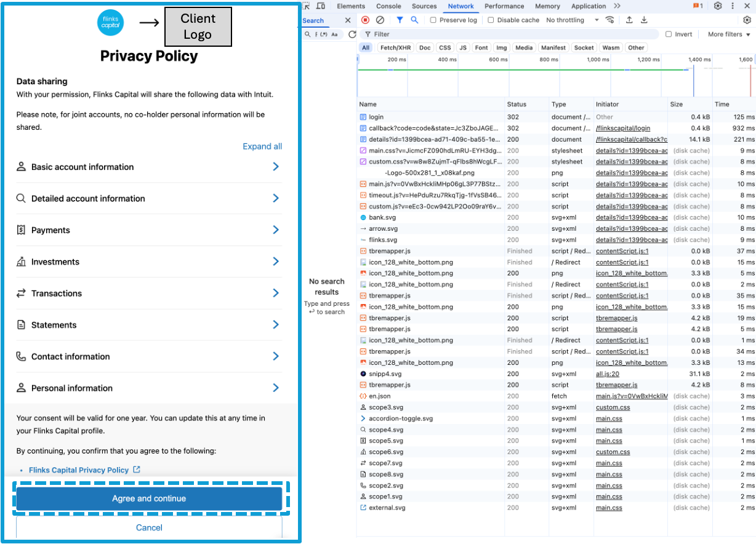This screenshot has height=544, width=756.
Task: Click the issues counter badge
Action: (698, 6)
